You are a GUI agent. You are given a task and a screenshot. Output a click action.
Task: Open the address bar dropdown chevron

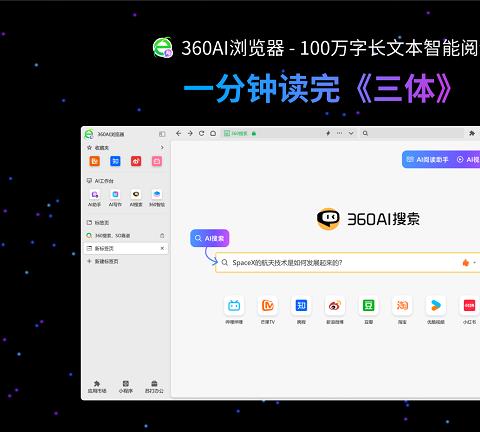tap(351, 133)
